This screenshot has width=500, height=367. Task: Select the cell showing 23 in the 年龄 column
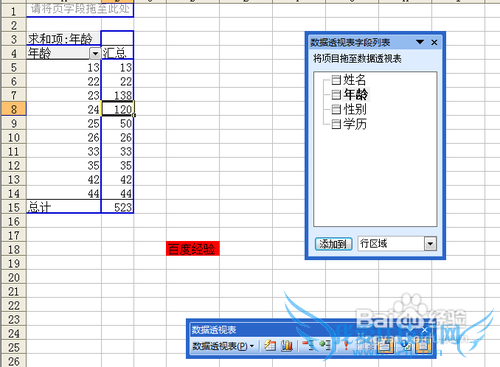click(x=64, y=95)
